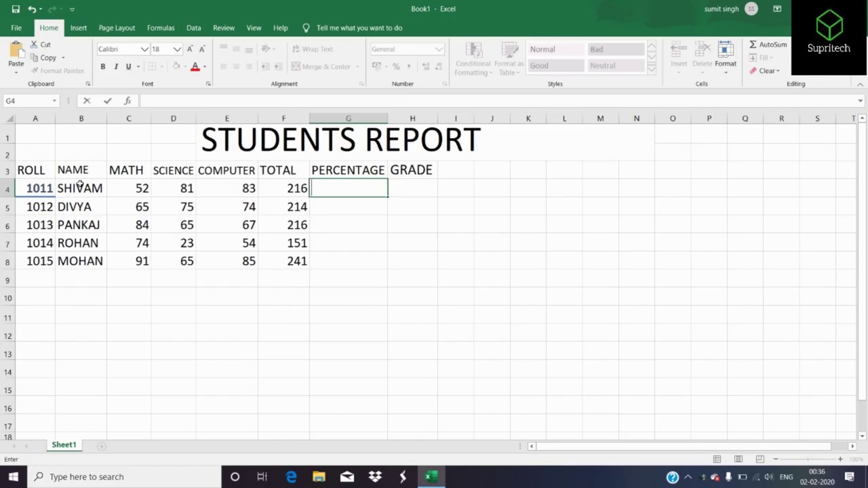Apply the Good cell style
The width and height of the screenshot is (868, 488).
tap(556, 66)
